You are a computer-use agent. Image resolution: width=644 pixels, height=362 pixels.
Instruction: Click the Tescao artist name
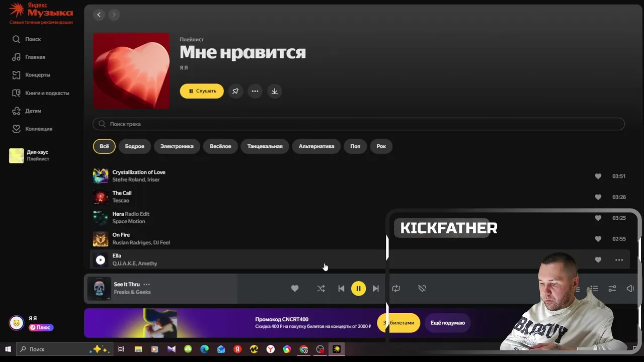121,201
